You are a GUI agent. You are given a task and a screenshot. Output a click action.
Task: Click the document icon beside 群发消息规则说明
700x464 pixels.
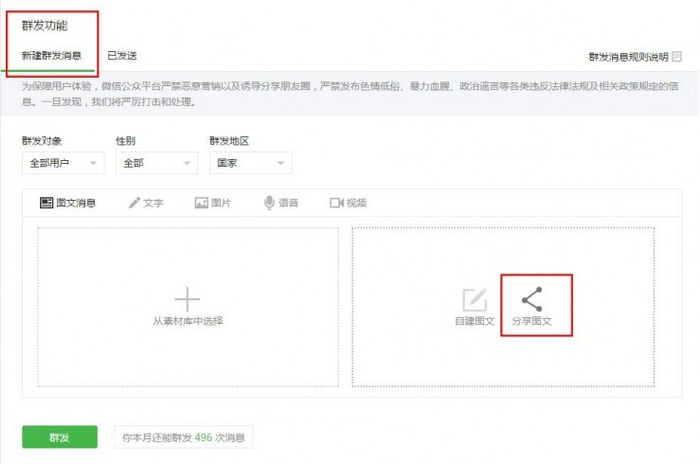click(x=677, y=57)
